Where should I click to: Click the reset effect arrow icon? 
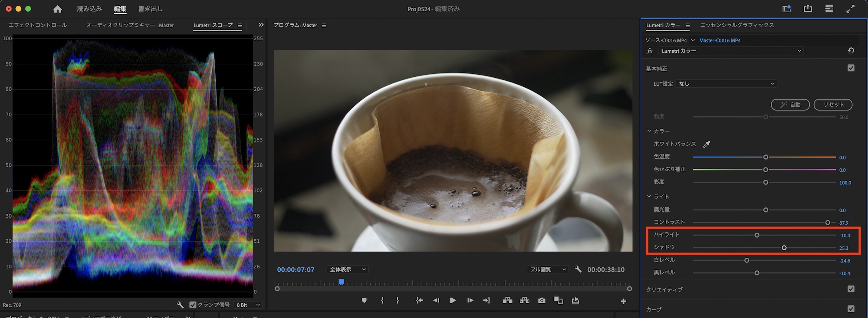851,51
